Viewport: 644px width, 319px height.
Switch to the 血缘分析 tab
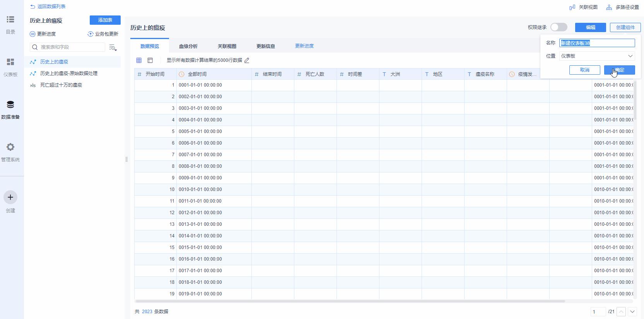click(x=188, y=46)
